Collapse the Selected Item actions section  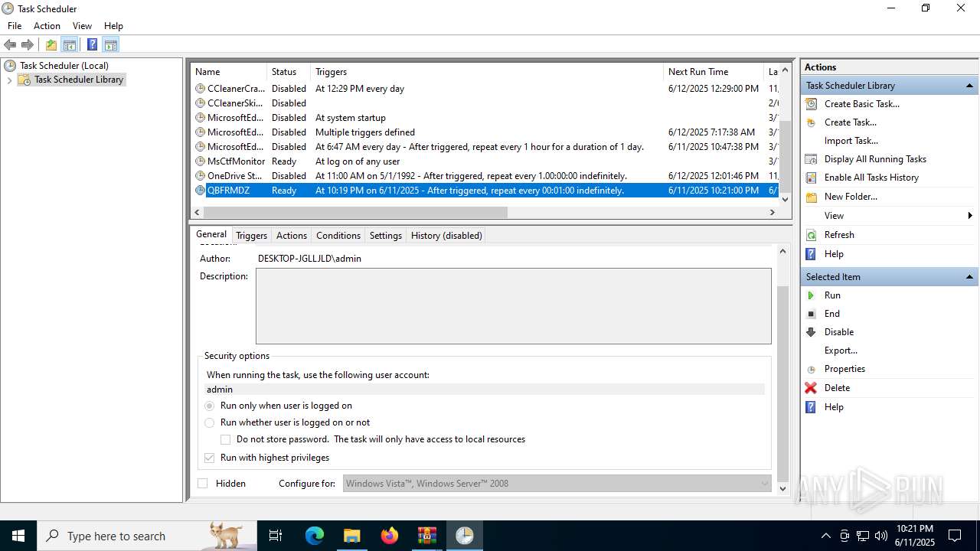(970, 277)
